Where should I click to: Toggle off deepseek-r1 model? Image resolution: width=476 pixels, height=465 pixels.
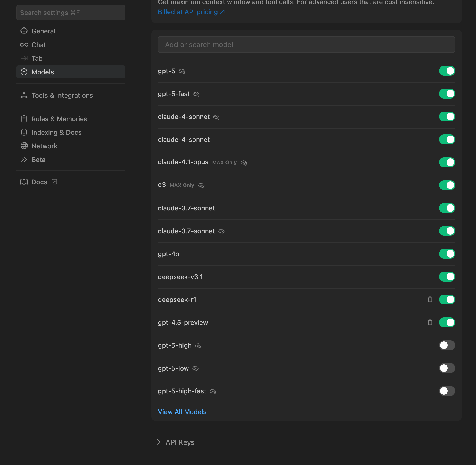click(x=447, y=299)
